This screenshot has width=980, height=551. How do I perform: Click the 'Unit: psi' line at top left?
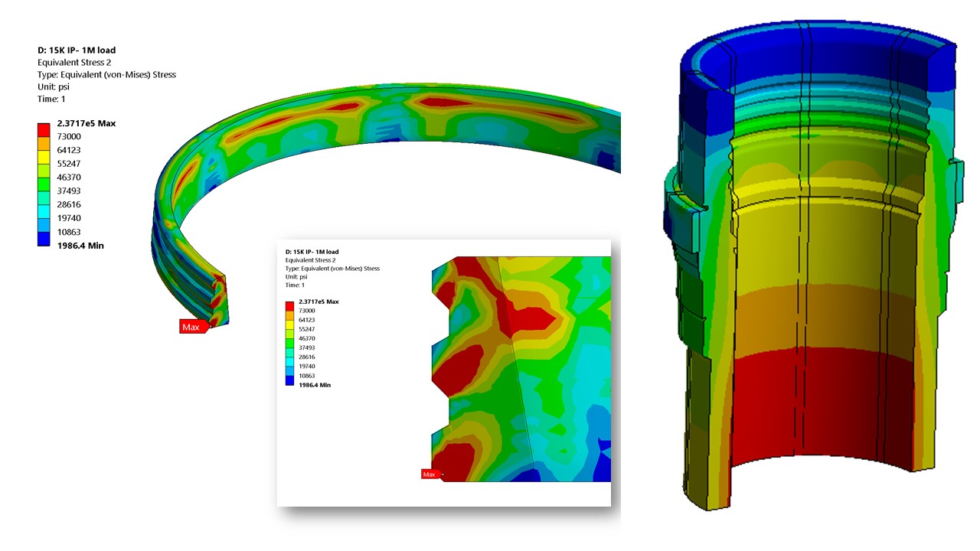(55, 87)
